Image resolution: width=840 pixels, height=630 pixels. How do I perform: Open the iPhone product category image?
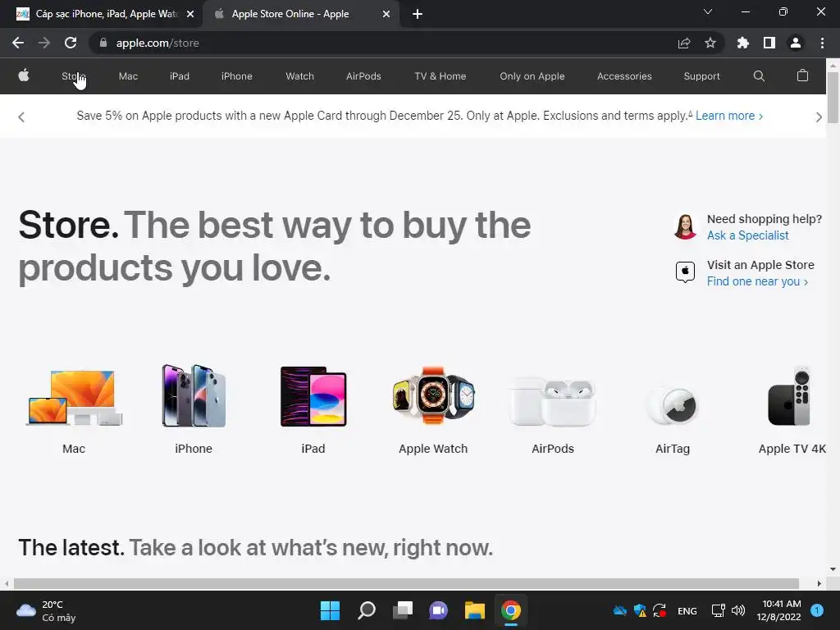point(194,396)
